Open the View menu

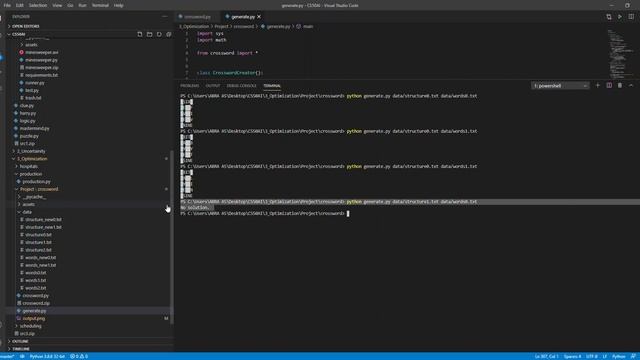point(57,5)
